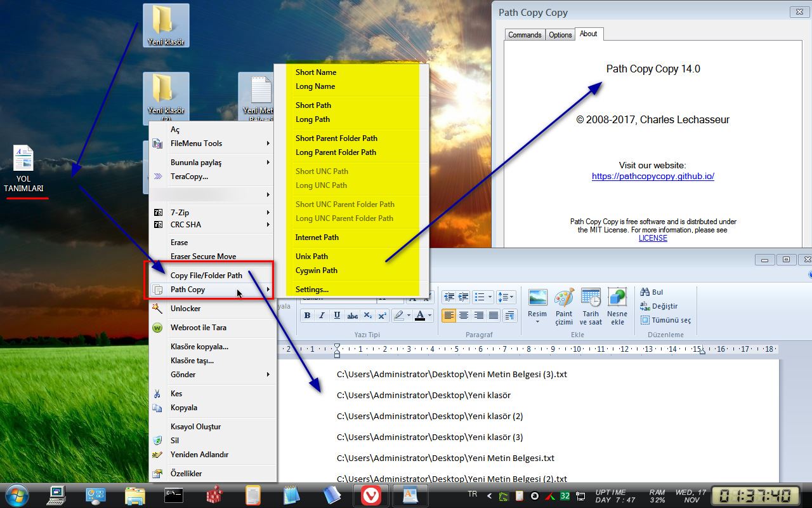
Task: Increase indent in WordPad Paragraf group
Action: click(464, 297)
